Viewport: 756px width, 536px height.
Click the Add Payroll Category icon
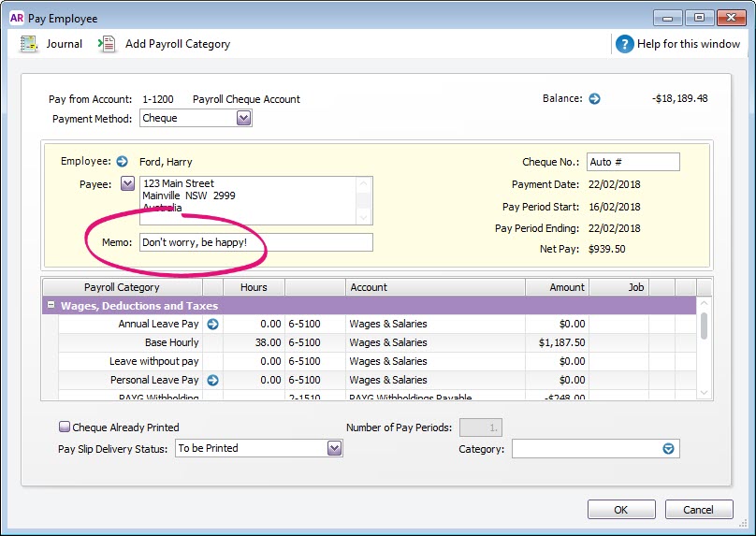[109, 44]
